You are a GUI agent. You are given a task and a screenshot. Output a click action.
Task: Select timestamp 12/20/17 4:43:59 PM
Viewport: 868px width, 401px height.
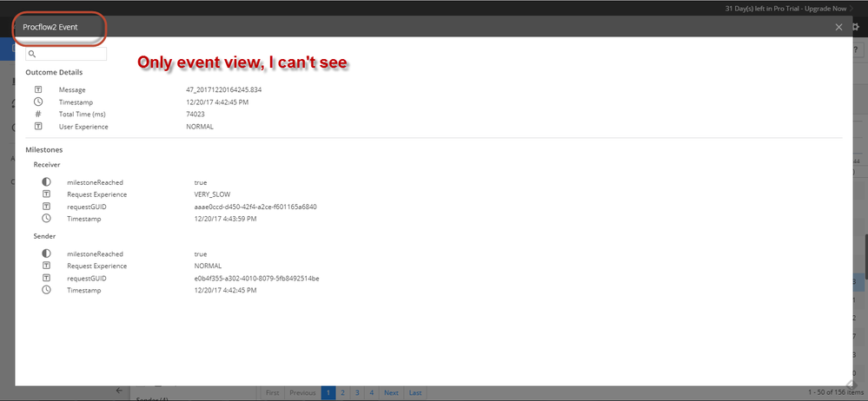coord(225,219)
